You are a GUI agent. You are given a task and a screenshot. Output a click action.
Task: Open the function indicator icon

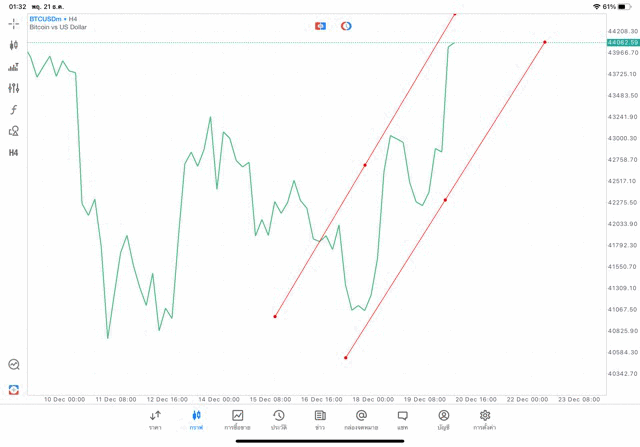coord(14,110)
